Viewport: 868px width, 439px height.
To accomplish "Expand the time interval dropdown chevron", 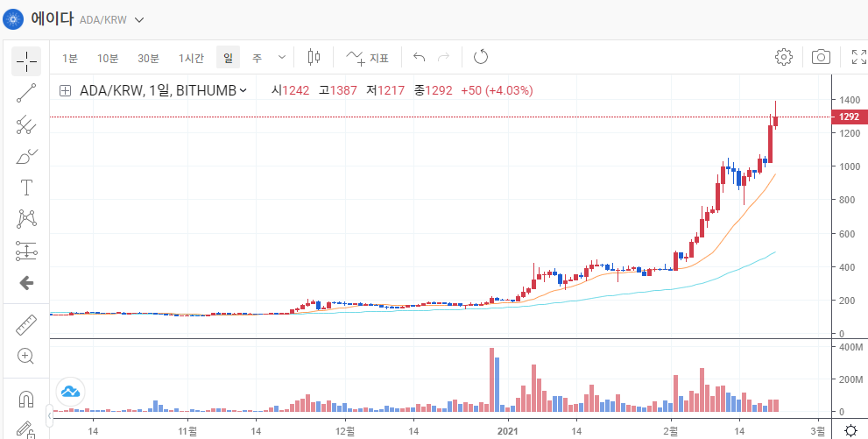I will [x=282, y=57].
